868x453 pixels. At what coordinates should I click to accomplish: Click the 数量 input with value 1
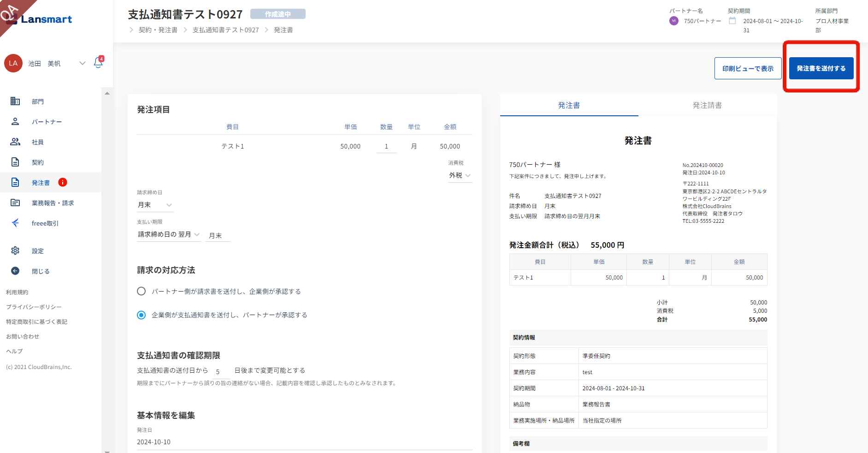386,146
